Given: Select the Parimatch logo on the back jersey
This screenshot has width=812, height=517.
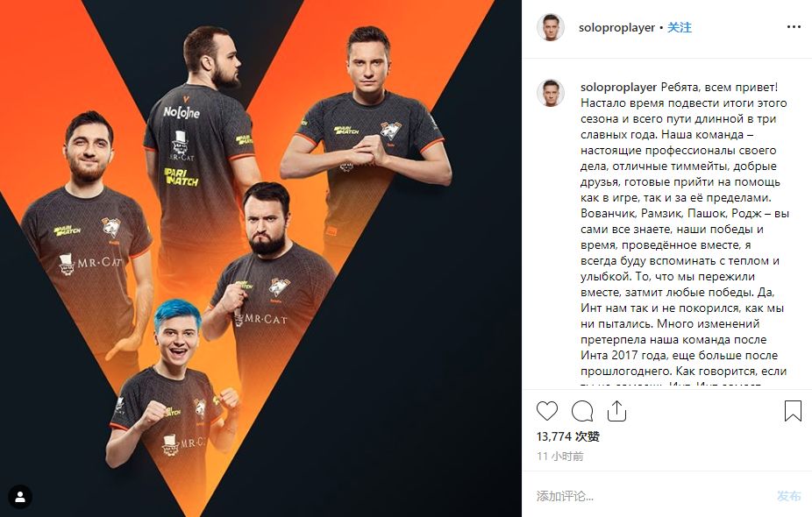Looking at the screenshot, I should point(182,176).
